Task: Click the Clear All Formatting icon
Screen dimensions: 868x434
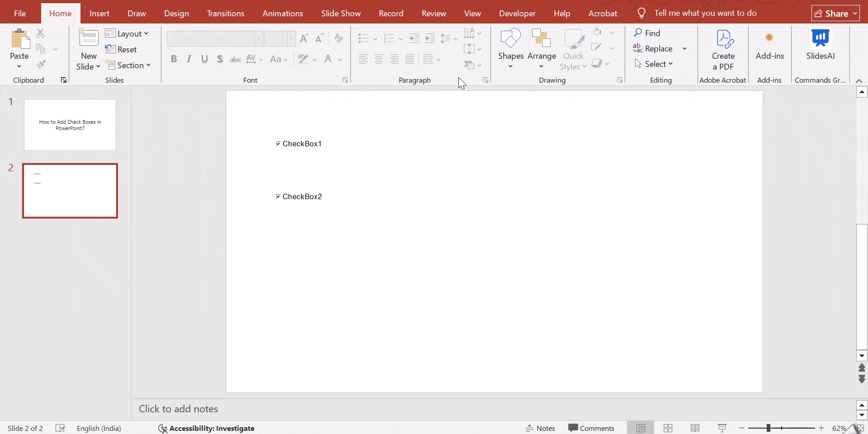Action: tap(339, 38)
